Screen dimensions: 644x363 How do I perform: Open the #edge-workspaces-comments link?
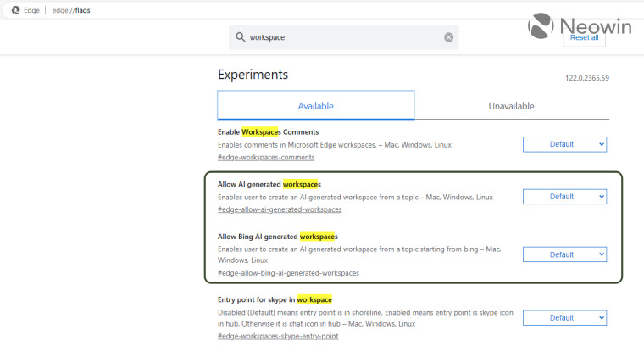coord(266,157)
